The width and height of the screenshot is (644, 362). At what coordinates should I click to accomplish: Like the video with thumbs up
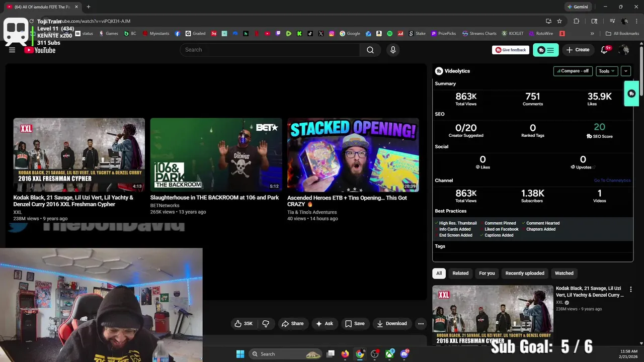(x=243, y=324)
